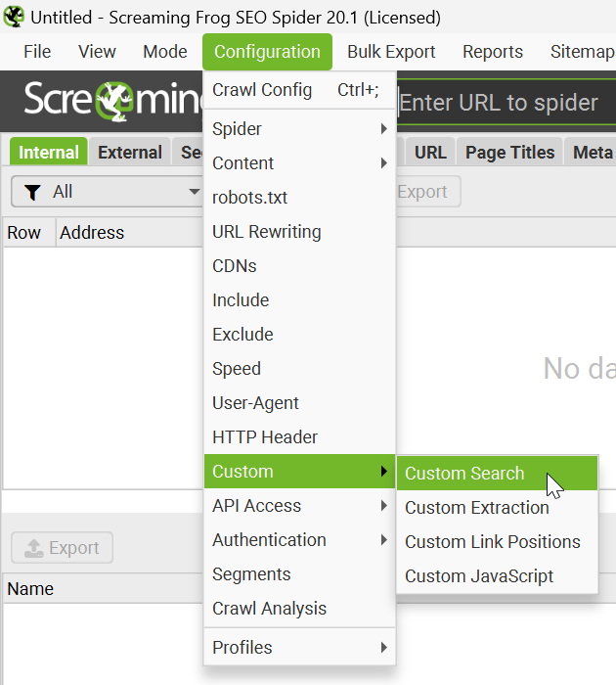616x685 pixels.
Task: Open URL Rewriting settings
Action: [299, 232]
